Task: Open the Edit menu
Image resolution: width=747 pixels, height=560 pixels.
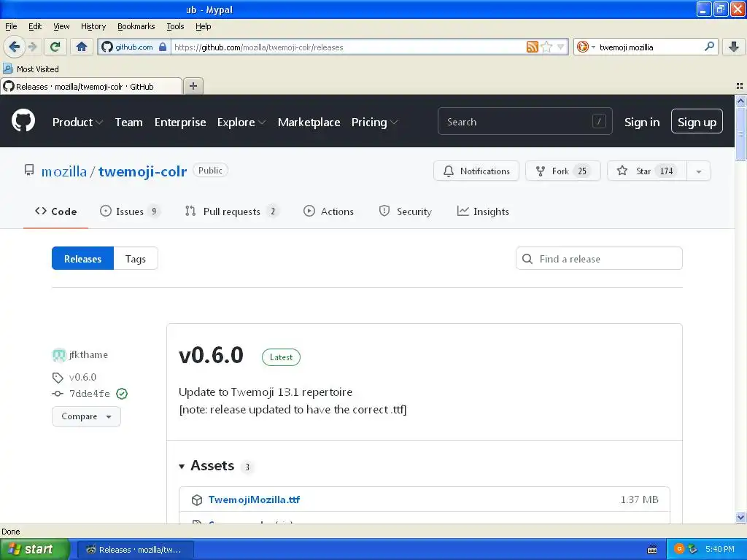Action: pos(35,26)
